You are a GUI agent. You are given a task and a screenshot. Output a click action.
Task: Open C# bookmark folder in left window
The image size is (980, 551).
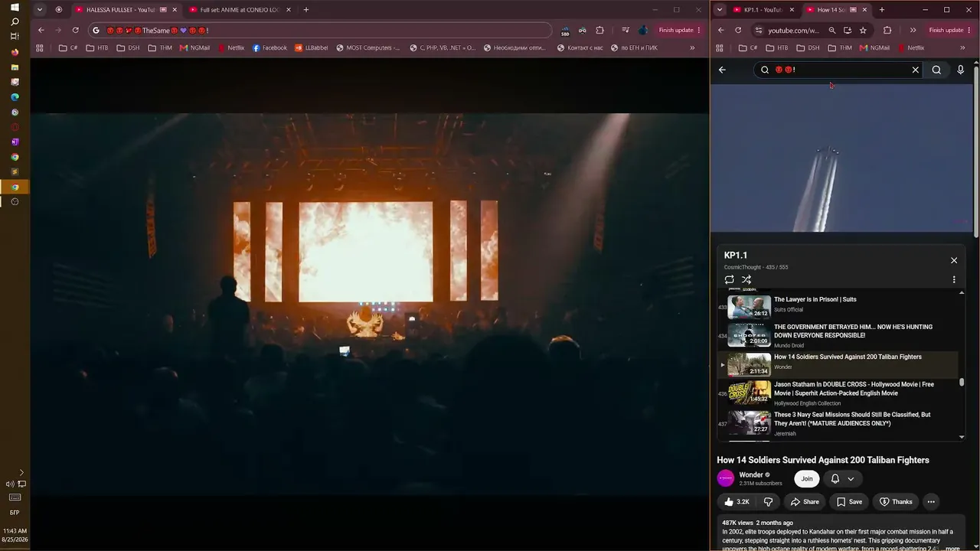pyautogui.click(x=68, y=47)
